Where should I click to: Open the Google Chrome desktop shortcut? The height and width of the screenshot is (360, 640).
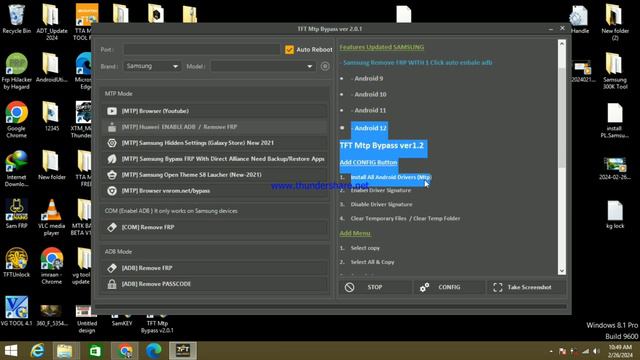pyautogui.click(x=16, y=120)
